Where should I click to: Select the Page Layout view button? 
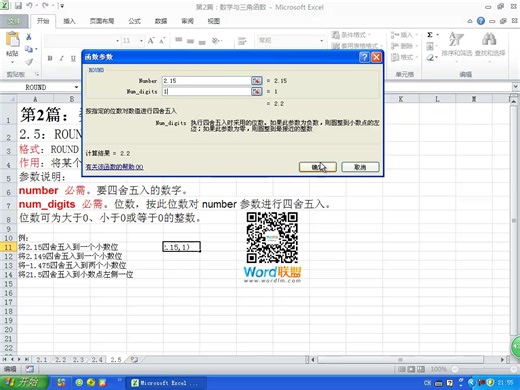411,369
